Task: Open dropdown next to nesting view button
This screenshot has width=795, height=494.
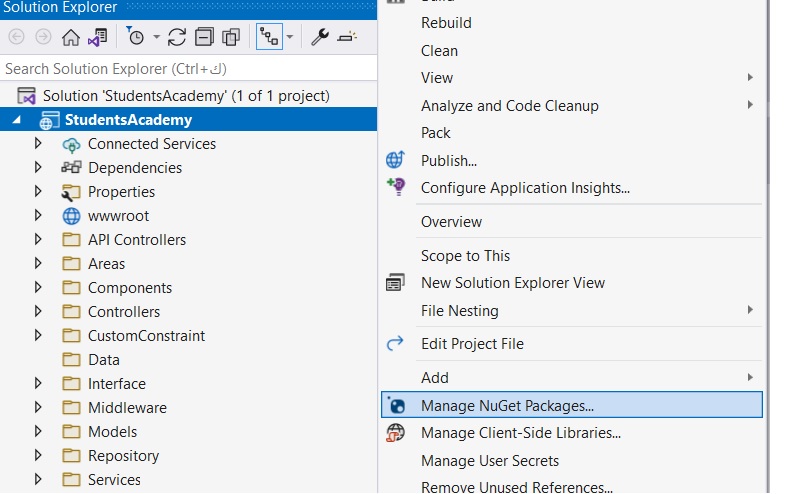Action: (x=290, y=37)
